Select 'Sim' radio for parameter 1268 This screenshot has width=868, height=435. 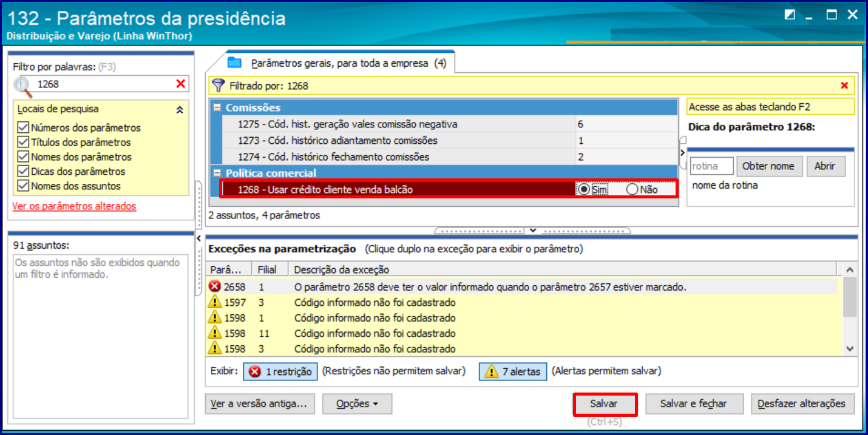[584, 189]
